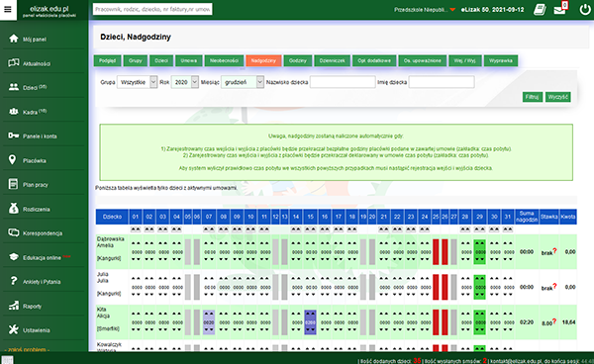Click the Edukacja online graduation cap icon
594x364 pixels.
(13, 257)
